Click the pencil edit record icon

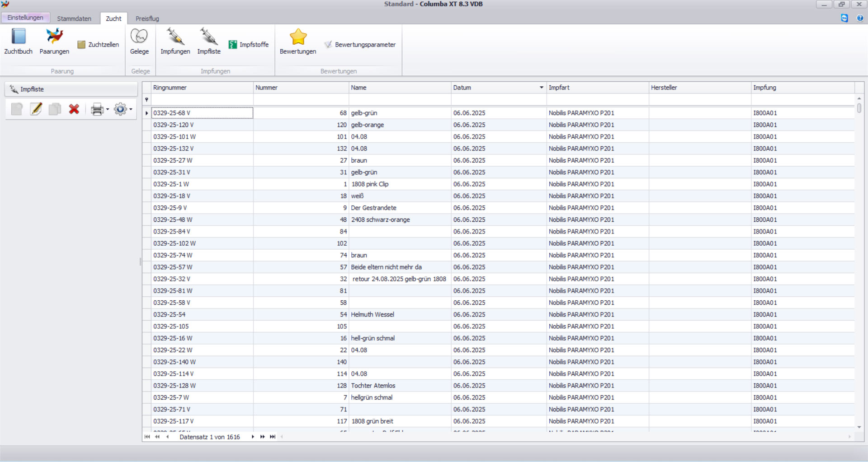pyautogui.click(x=36, y=109)
